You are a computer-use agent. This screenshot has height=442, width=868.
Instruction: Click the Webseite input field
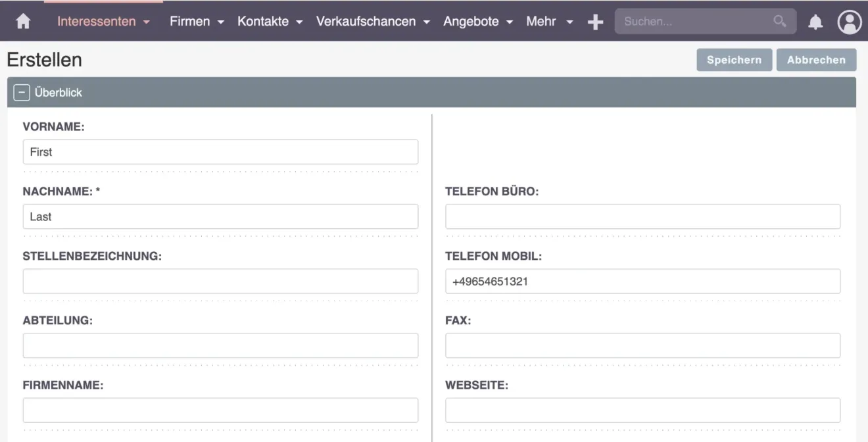tap(642, 409)
